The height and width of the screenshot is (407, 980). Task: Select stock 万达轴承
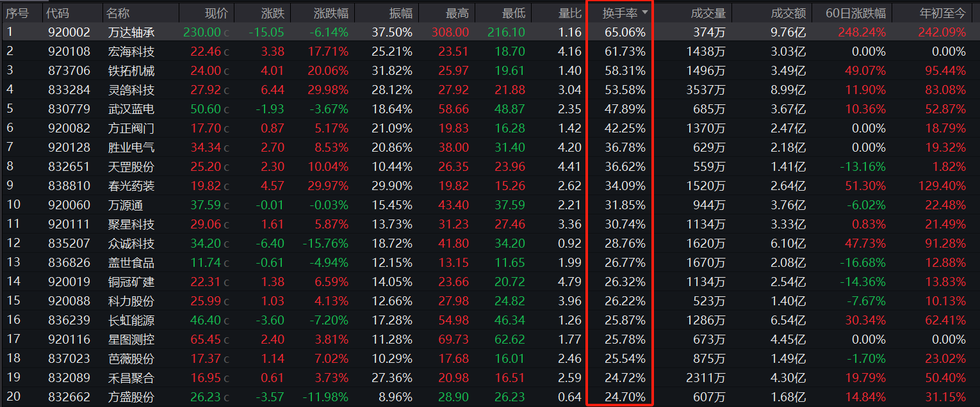tap(131, 32)
